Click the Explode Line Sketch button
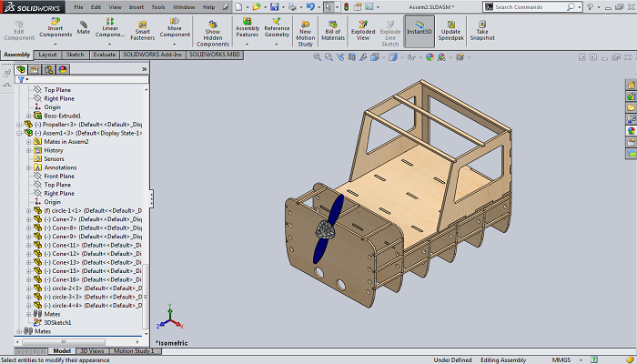 coord(390,34)
